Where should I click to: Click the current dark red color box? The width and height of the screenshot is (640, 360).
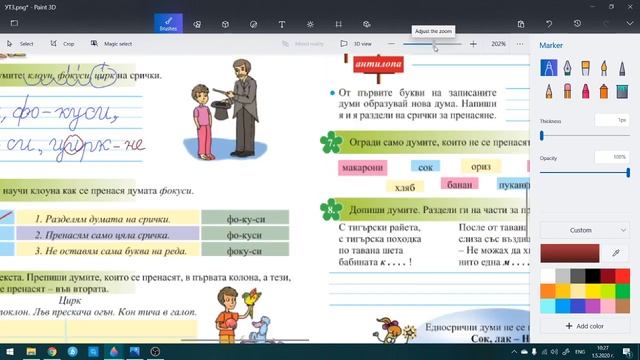[x=570, y=253]
